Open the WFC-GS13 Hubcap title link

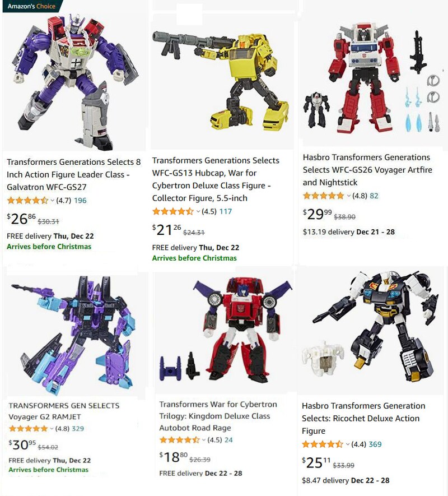point(216,179)
